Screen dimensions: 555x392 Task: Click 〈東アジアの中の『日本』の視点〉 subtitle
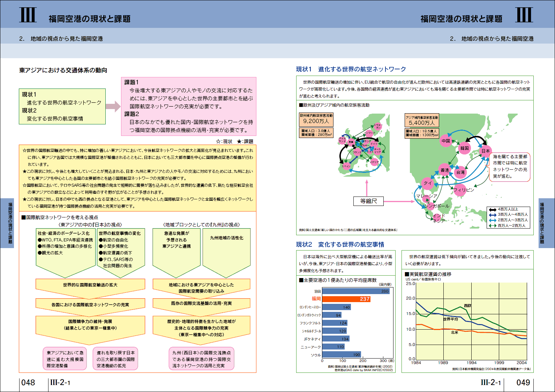pos(90,225)
